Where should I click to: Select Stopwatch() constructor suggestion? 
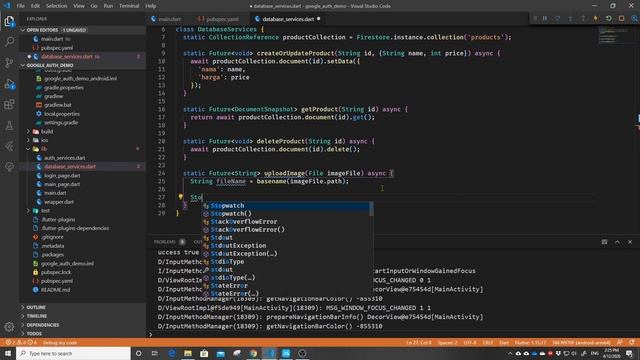coord(287,213)
